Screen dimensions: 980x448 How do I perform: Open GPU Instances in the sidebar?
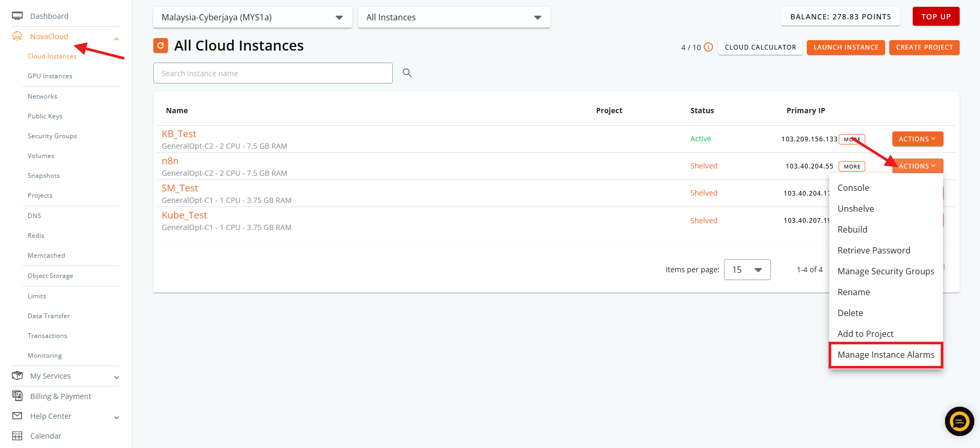coord(50,76)
